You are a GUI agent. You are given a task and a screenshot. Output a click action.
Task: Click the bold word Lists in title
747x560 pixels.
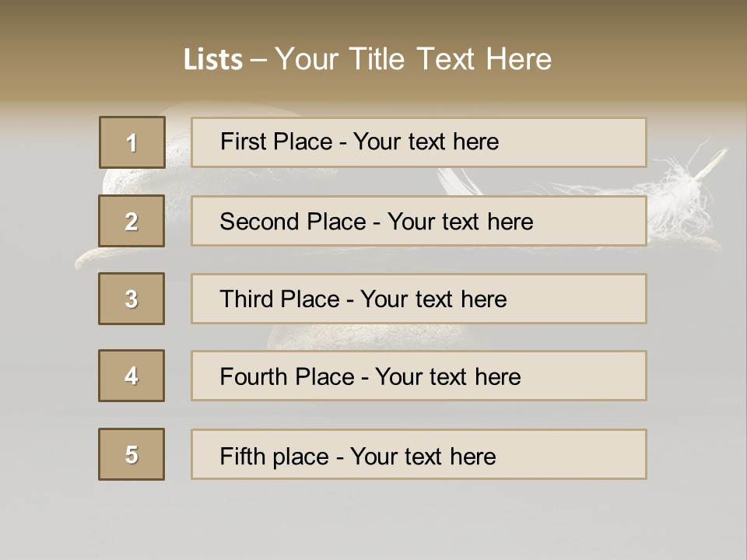tap(213, 60)
